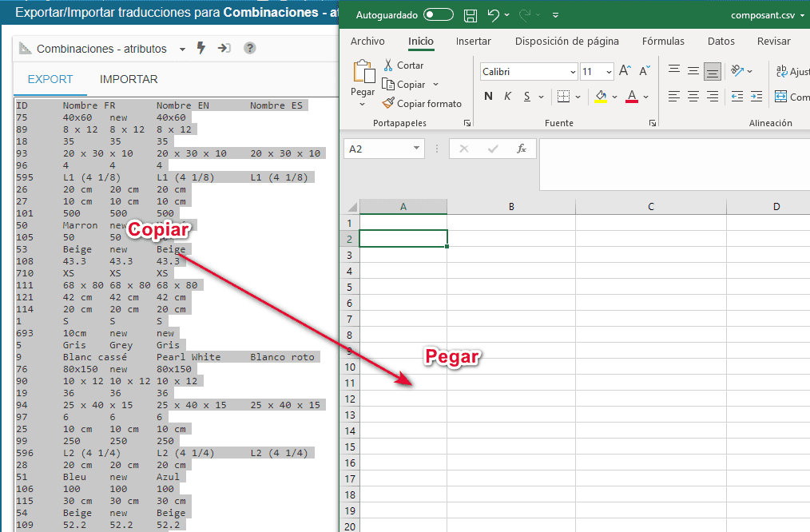Click the Undo arrow icon
Image resolution: width=810 pixels, height=532 pixels.
pyautogui.click(x=493, y=15)
